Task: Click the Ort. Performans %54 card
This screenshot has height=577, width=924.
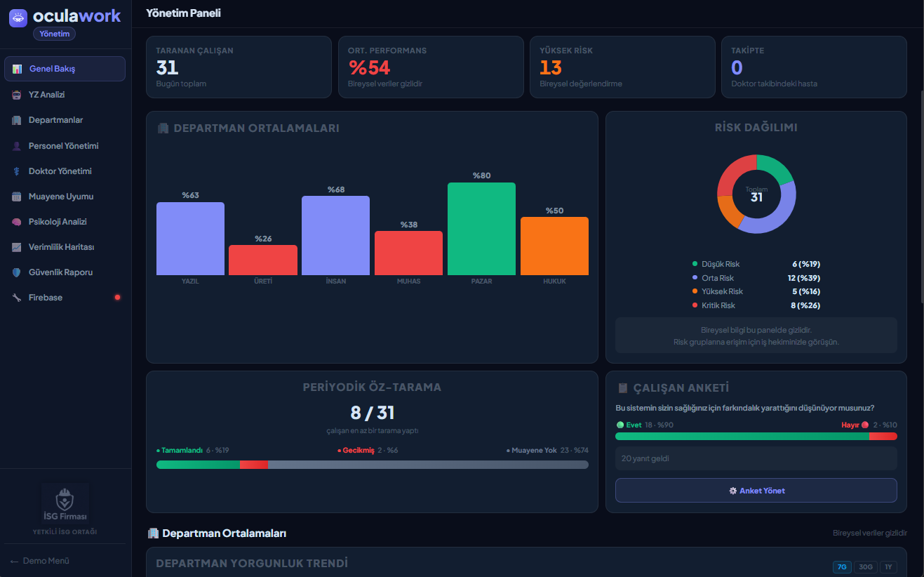Action: (431, 67)
